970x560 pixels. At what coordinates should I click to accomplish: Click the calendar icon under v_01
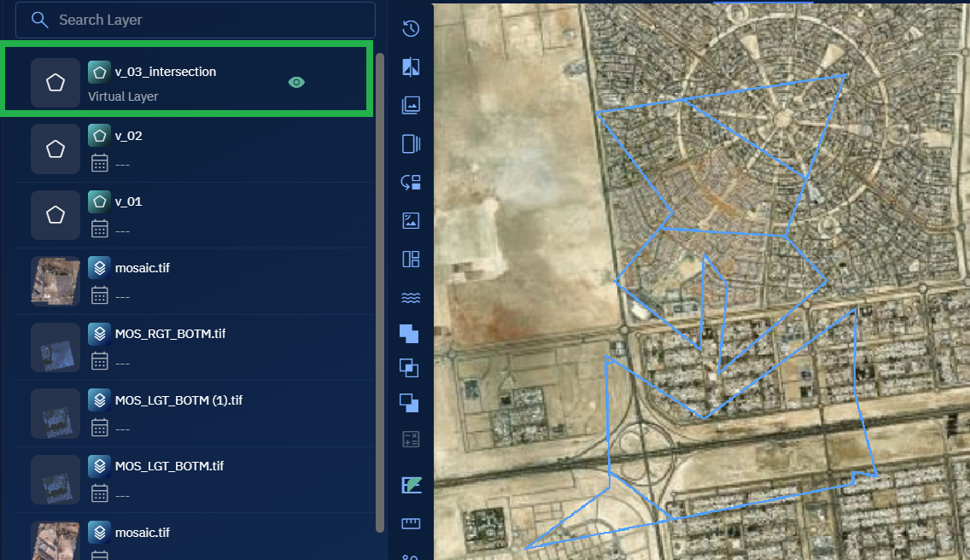99,228
